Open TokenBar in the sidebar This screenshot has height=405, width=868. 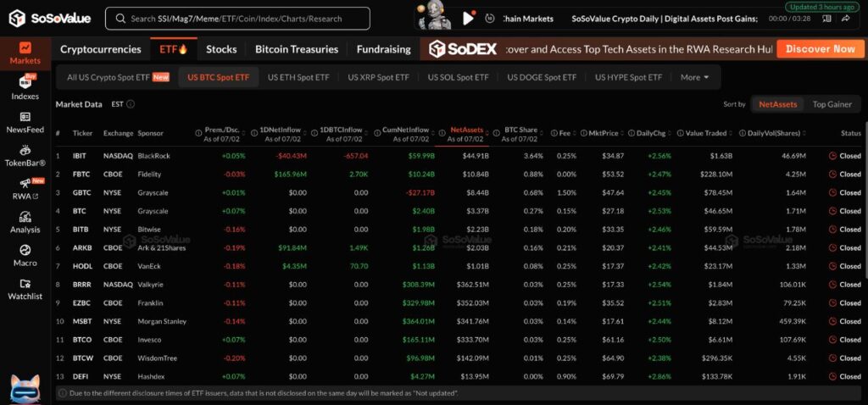coord(25,156)
